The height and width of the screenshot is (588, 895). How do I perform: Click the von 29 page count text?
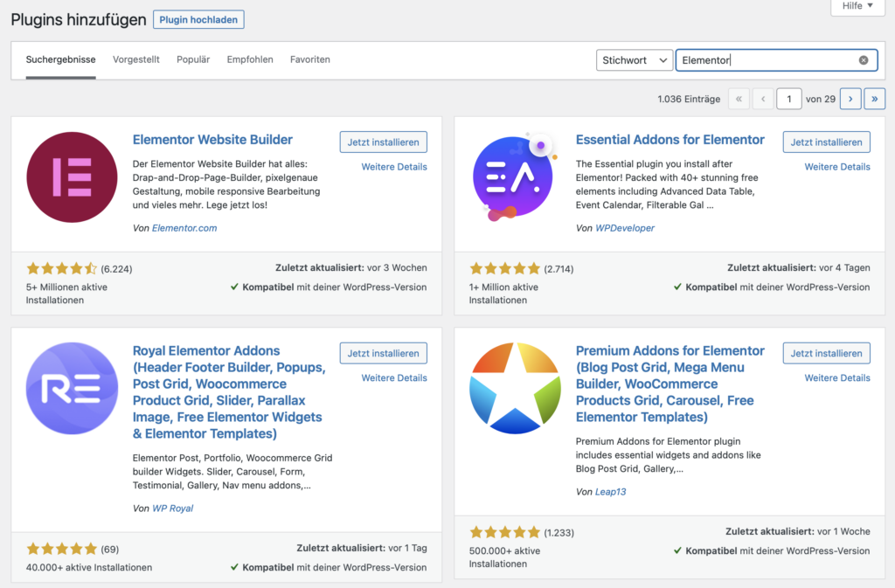tap(821, 99)
